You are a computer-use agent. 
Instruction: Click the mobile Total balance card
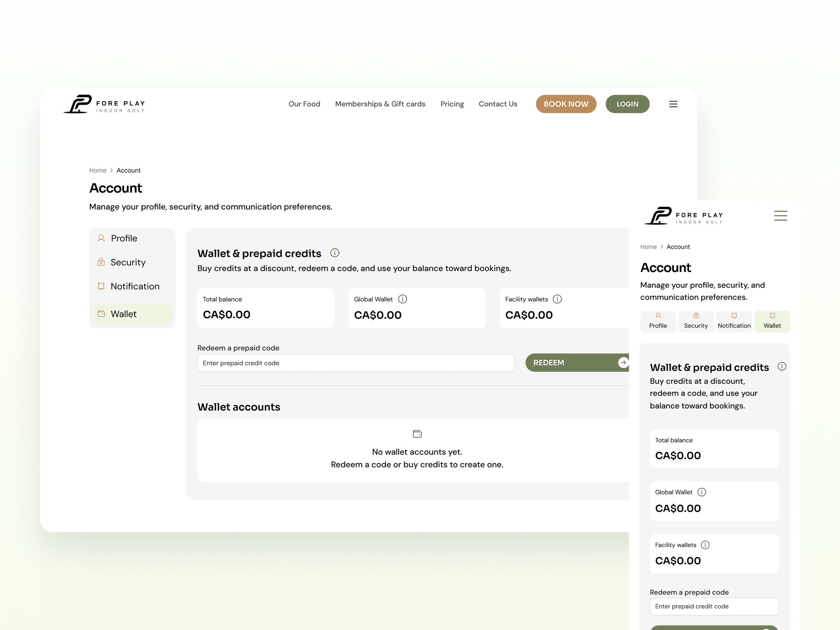pyautogui.click(x=714, y=449)
